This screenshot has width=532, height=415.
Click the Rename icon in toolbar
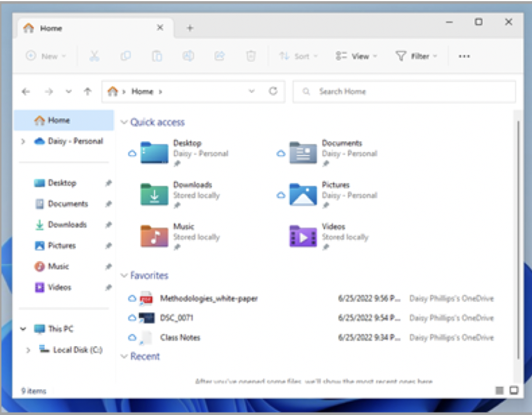click(x=188, y=56)
